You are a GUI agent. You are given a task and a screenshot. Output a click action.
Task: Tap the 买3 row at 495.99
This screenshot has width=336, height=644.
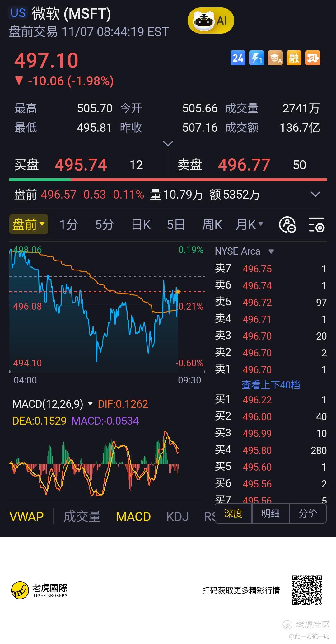point(271,433)
